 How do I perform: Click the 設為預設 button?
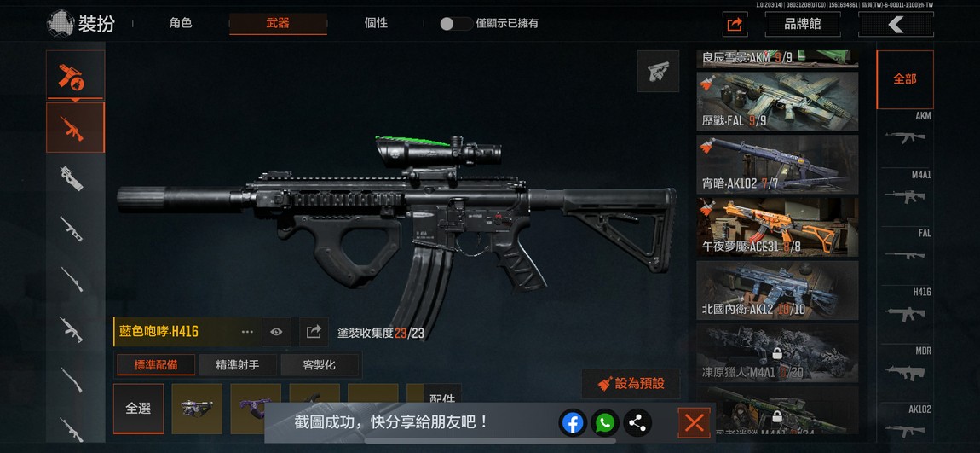tap(631, 384)
